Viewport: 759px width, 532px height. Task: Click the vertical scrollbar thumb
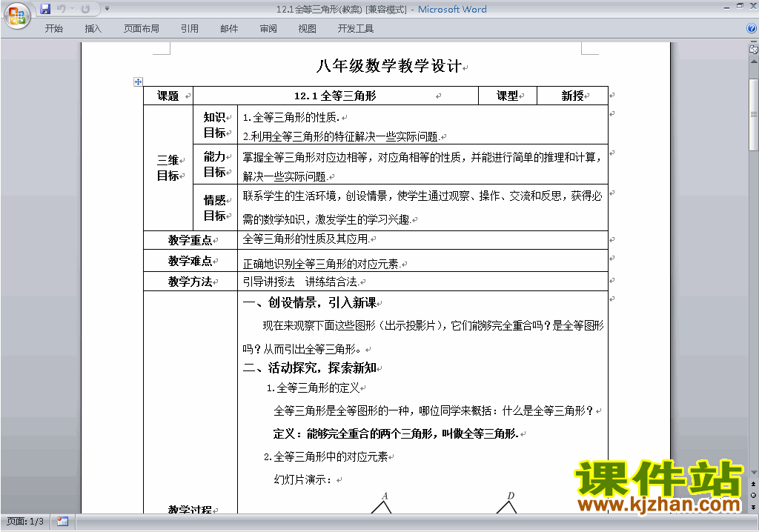pyautogui.click(x=753, y=115)
